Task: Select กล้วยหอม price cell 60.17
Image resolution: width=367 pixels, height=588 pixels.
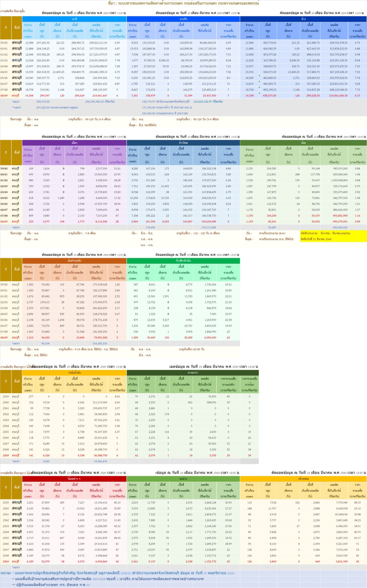Action: tap(357, 538)
